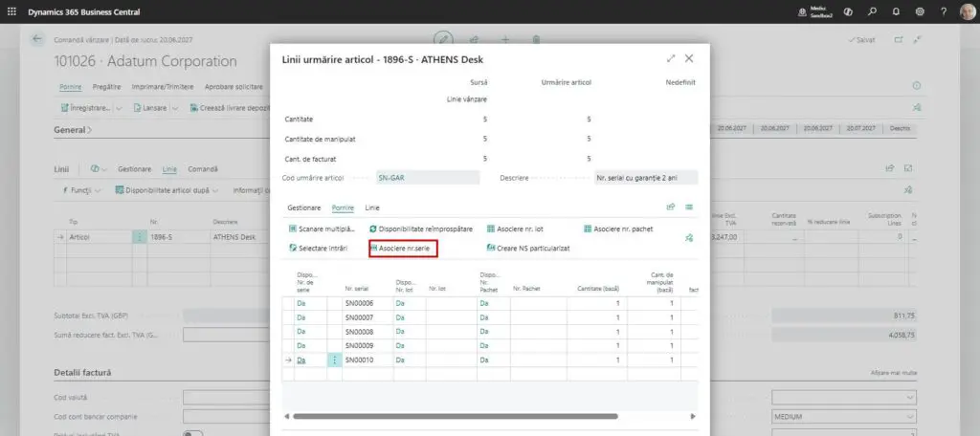Open Pregătire menu on sales order
980x436 pixels.
(x=107, y=87)
